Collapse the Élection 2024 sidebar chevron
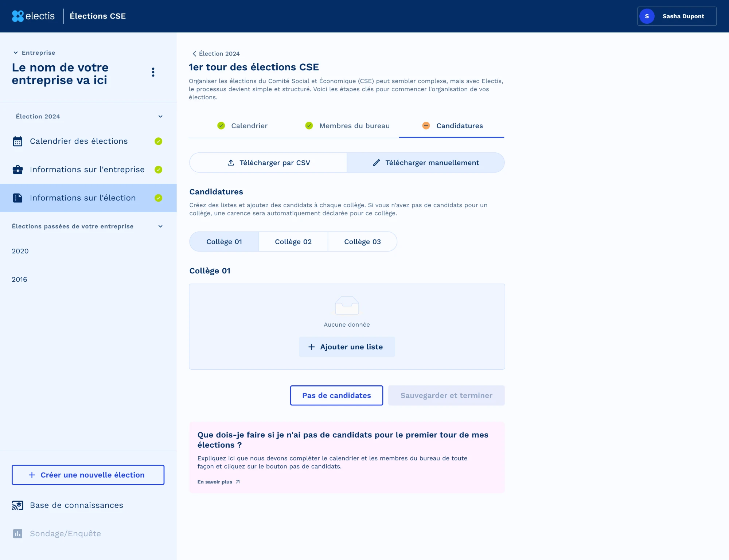This screenshot has width=729, height=560. tap(160, 117)
